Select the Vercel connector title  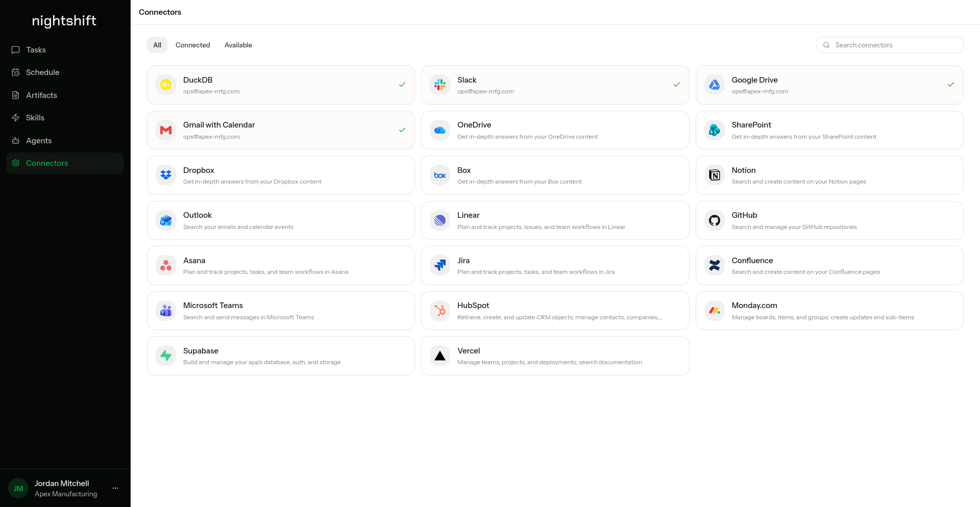[x=469, y=350]
